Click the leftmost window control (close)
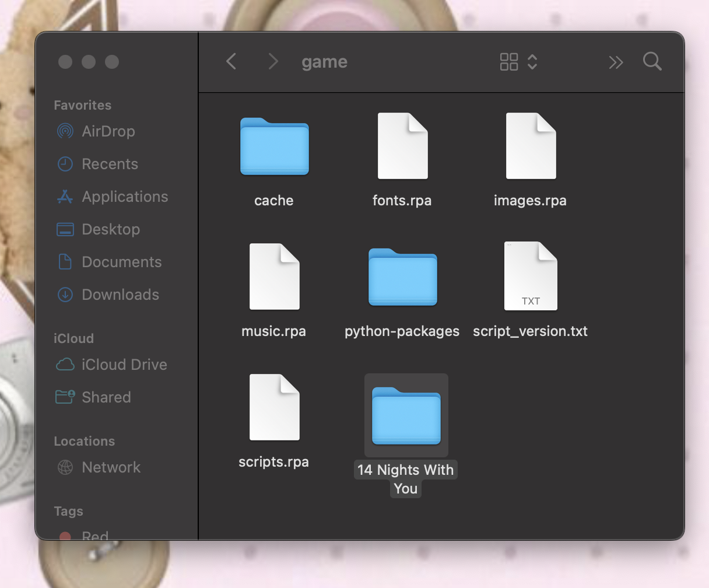The image size is (709, 588). pyautogui.click(x=65, y=62)
